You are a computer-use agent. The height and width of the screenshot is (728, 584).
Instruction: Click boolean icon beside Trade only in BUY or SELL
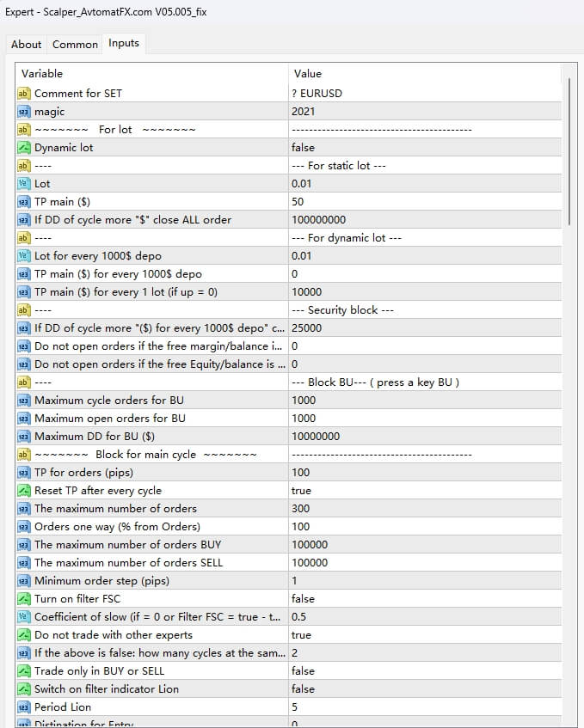click(x=23, y=671)
